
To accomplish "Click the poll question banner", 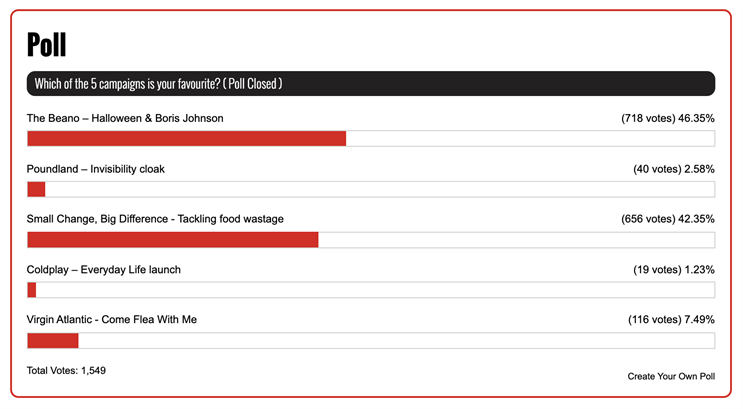I will click(371, 84).
